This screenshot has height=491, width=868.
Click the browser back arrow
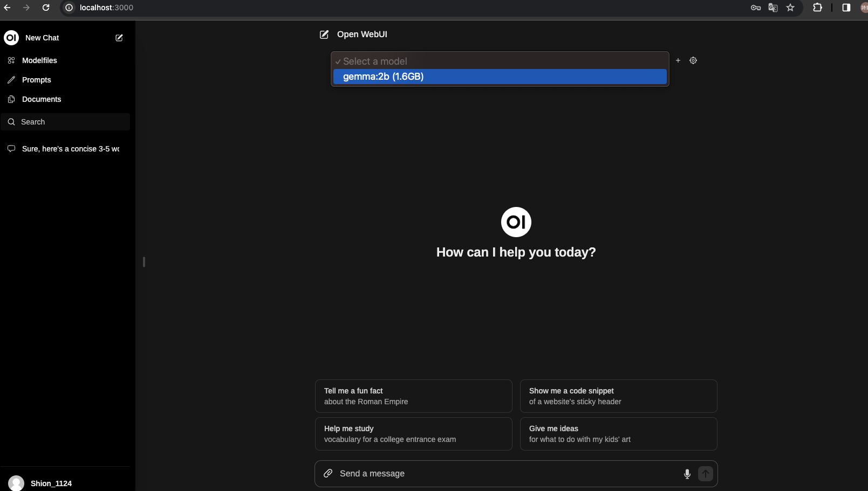coord(8,8)
